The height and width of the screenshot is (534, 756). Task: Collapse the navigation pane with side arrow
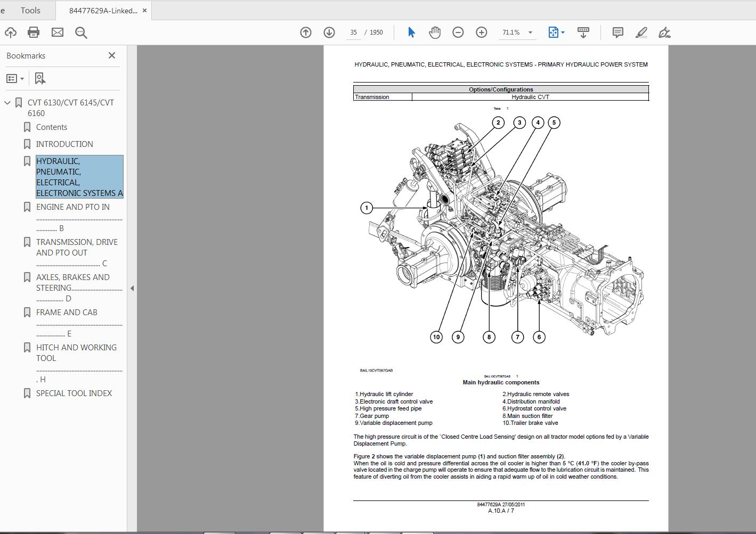coord(132,289)
